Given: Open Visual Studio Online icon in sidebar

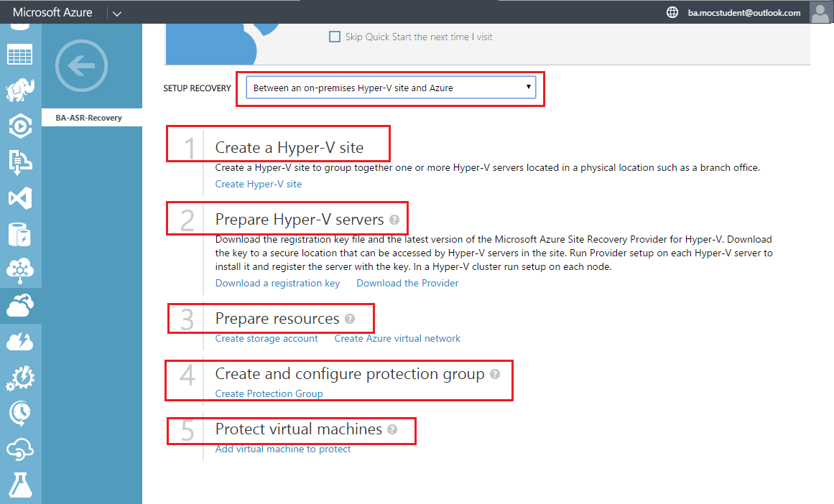Looking at the screenshot, I should pos(20,198).
